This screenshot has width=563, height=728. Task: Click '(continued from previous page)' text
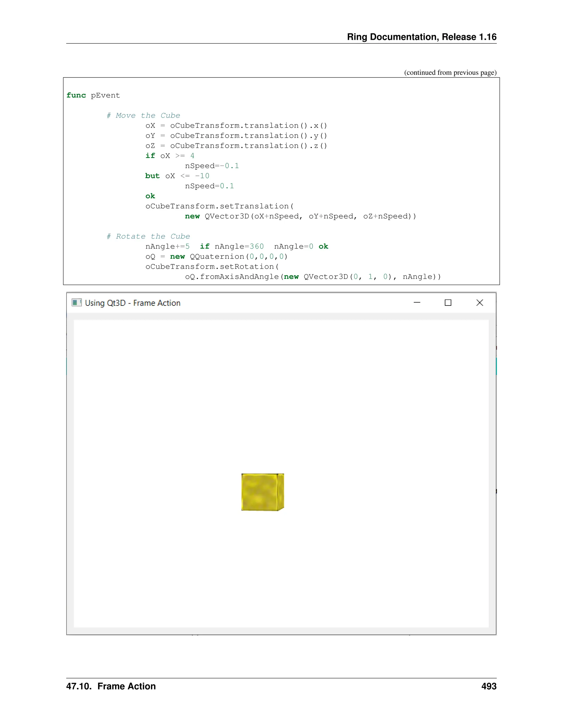[x=450, y=73]
